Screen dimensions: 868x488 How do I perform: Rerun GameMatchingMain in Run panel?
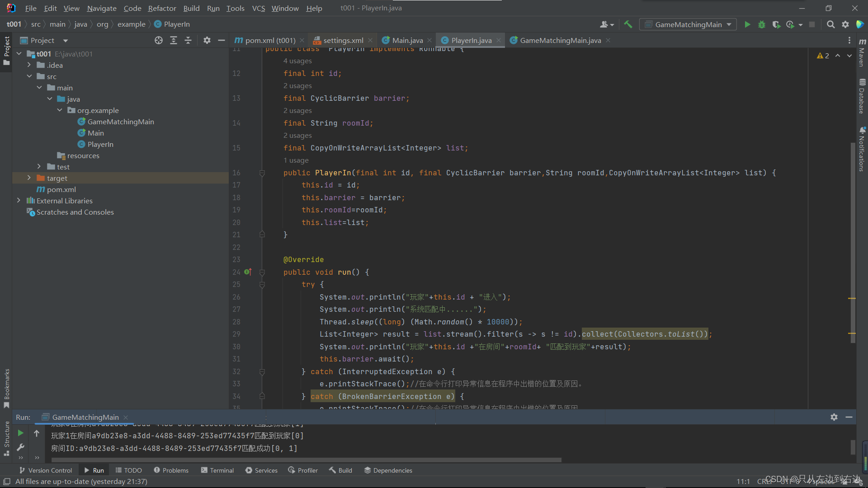click(x=20, y=433)
